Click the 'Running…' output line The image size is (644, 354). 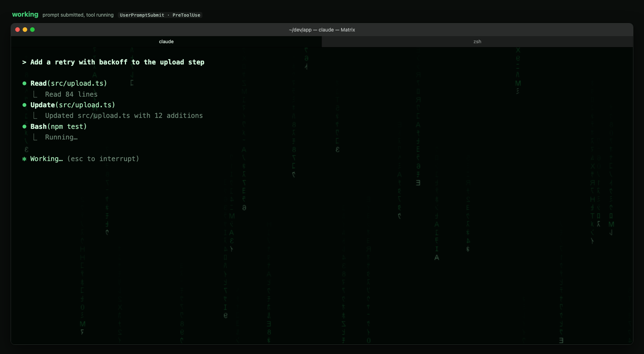[61, 137]
